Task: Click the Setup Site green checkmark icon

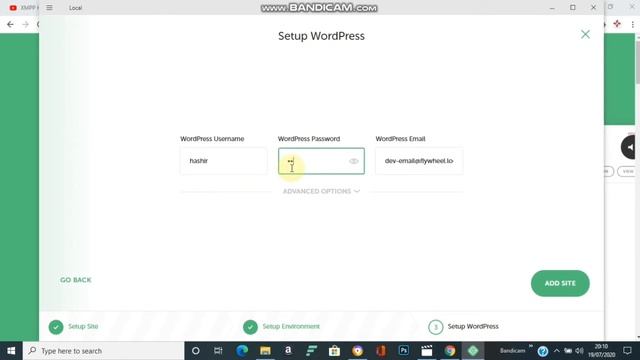Action: (x=56, y=327)
